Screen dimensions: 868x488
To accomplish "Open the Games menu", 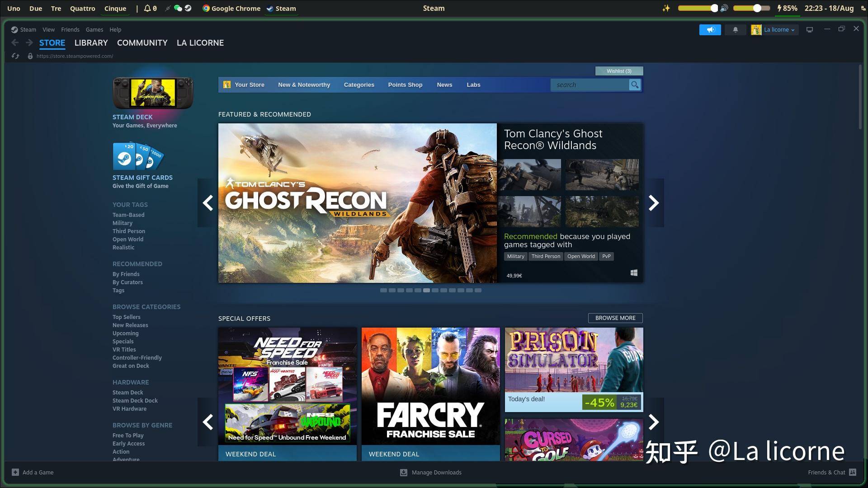I will pyautogui.click(x=94, y=30).
